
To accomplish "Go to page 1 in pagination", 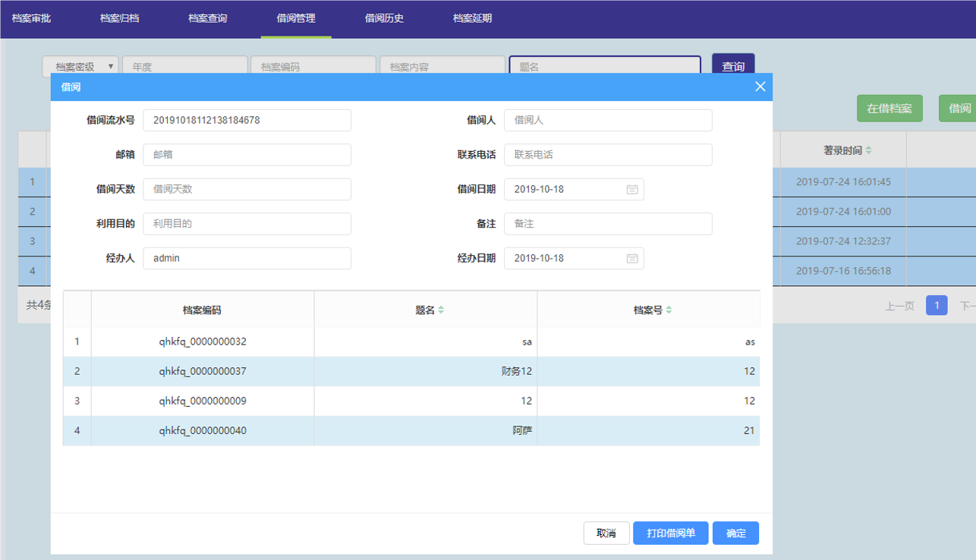I will click(937, 306).
